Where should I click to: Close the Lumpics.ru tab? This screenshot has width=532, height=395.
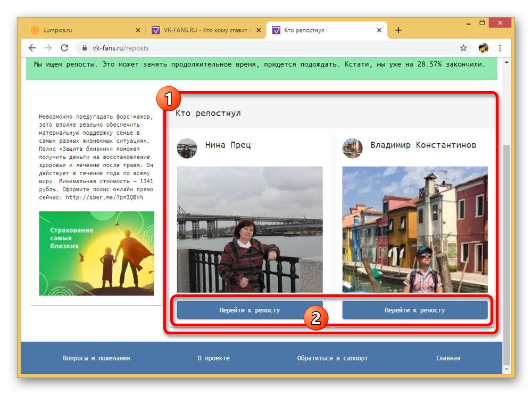[x=138, y=30]
